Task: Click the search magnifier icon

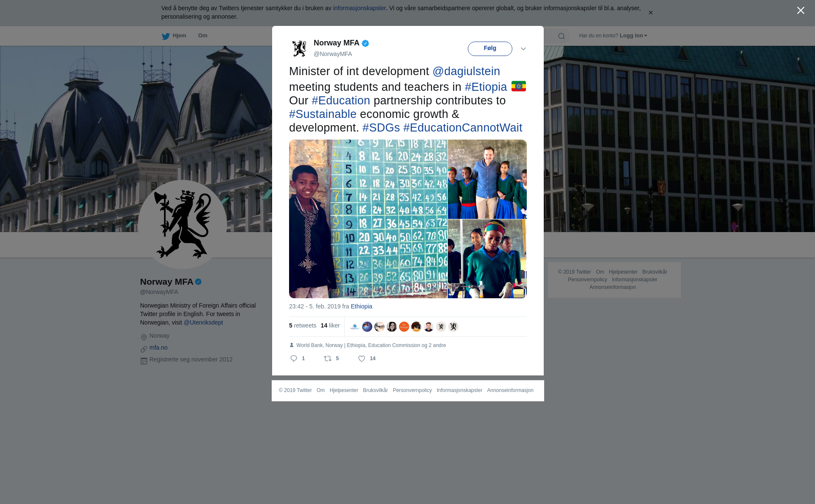Action: tap(562, 36)
